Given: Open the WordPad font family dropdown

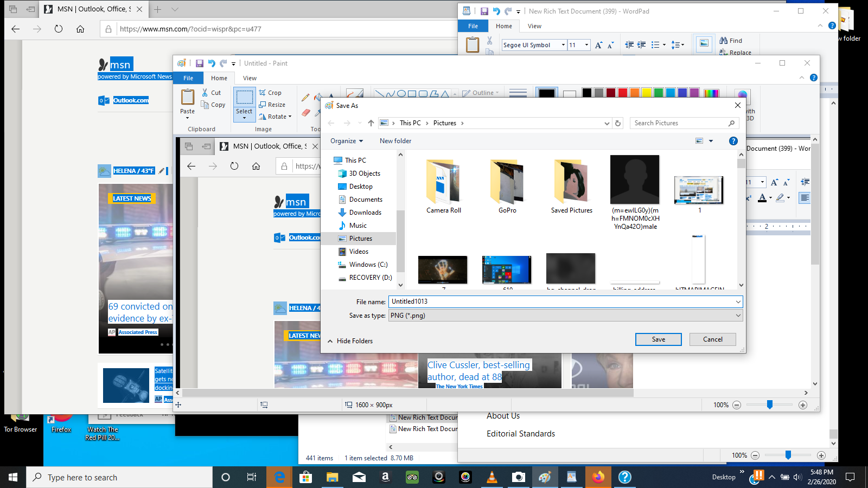Looking at the screenshot, I should [563, 45].
